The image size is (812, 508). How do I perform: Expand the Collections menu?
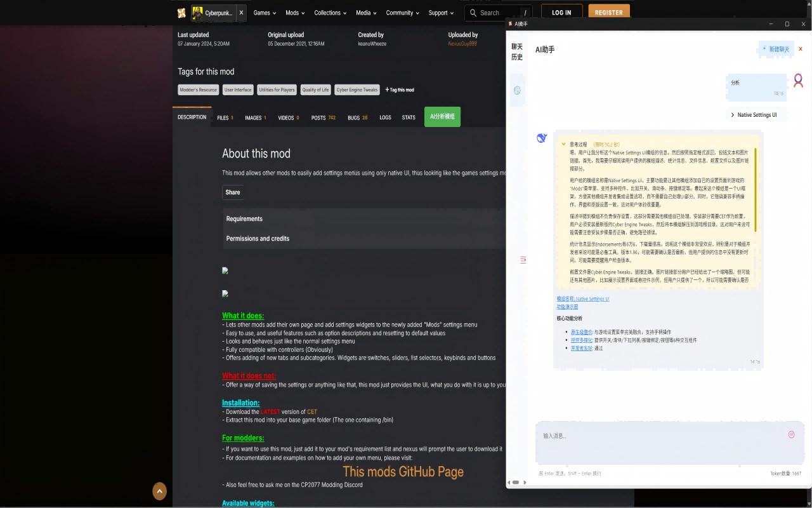(331, 13)
